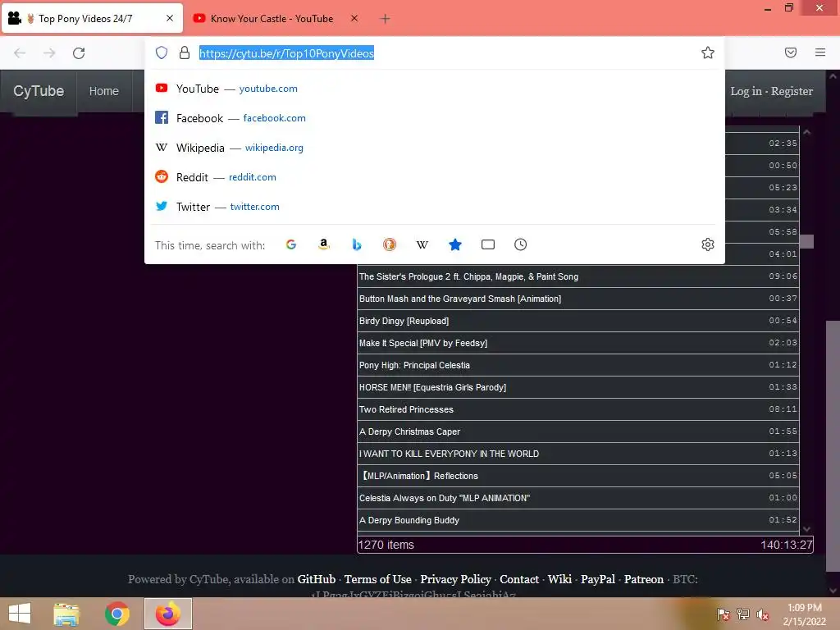Select the Wikipedia suggestion wikipedia.org
840x630 pixels.
click(x=435, y=148)
